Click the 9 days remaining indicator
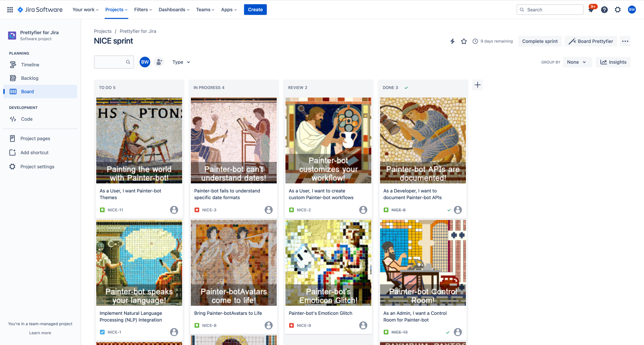This screenshot has width=644, height=345. [x=493, y=41]
